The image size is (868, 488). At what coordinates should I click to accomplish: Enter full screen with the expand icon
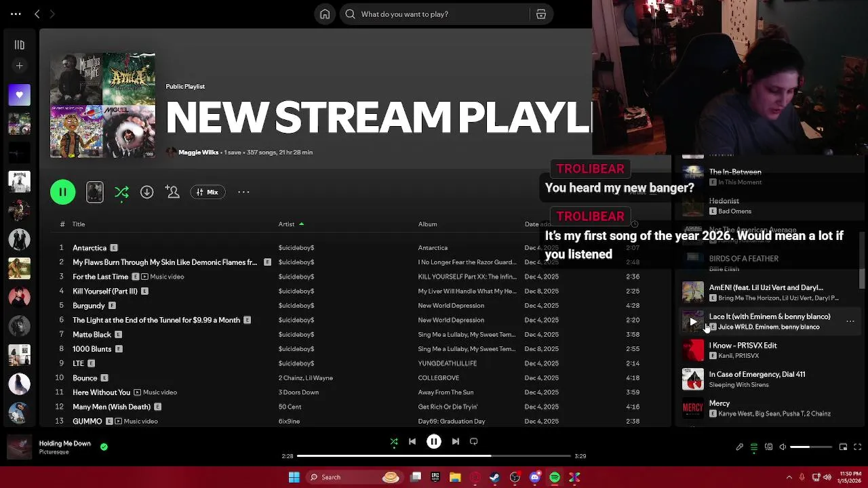[857, 447]
